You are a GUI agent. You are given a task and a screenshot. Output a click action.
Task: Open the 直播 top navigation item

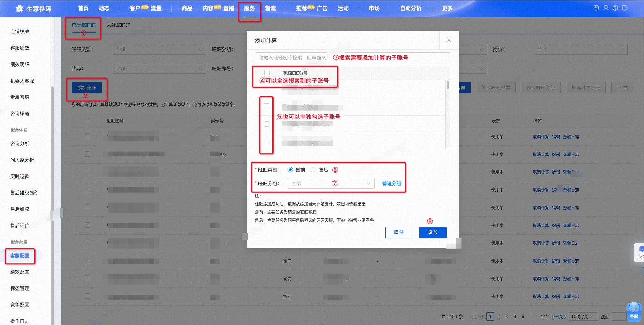(229, 9)
